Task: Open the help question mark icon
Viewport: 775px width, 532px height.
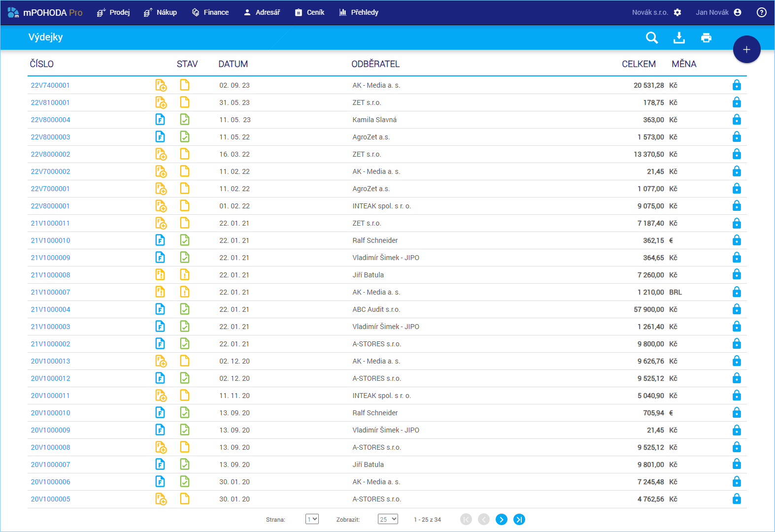Action: pos(761,12)
